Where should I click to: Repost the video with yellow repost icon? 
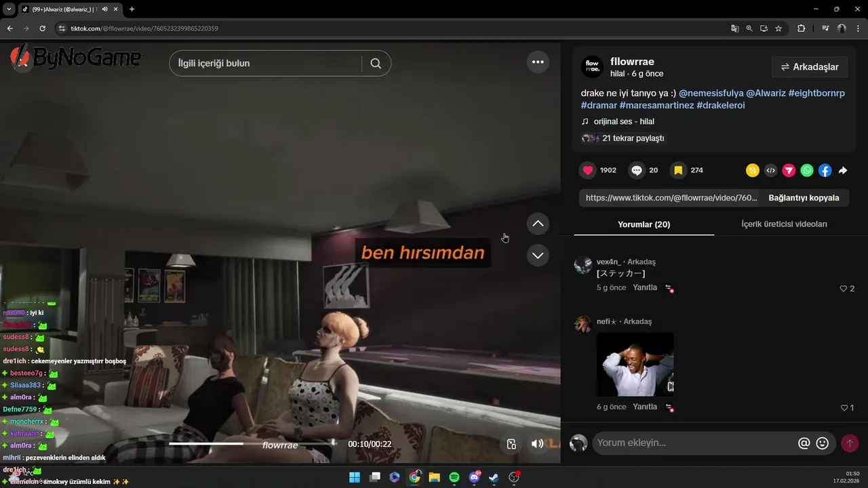752,171
